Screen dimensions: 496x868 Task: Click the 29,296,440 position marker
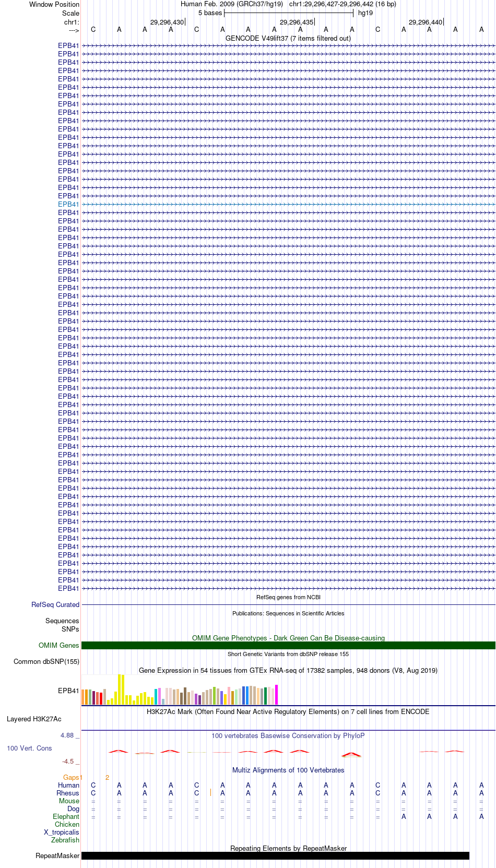(426, 22)
